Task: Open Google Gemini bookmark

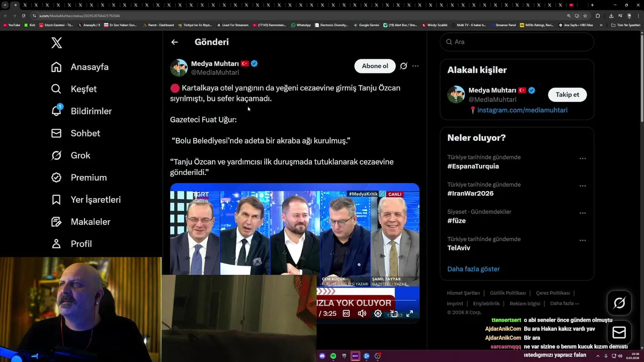Action: tap(366, 25)
